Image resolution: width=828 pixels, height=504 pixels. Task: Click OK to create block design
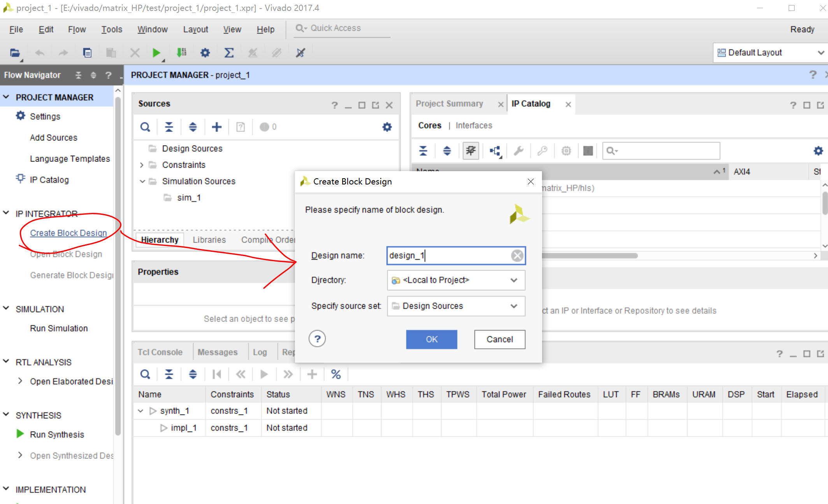(431, 339)
